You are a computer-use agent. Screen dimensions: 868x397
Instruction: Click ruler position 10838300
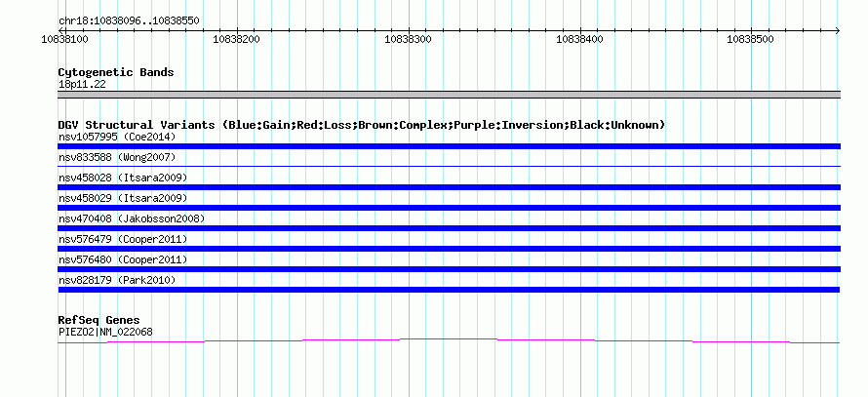tap(408, 39)
